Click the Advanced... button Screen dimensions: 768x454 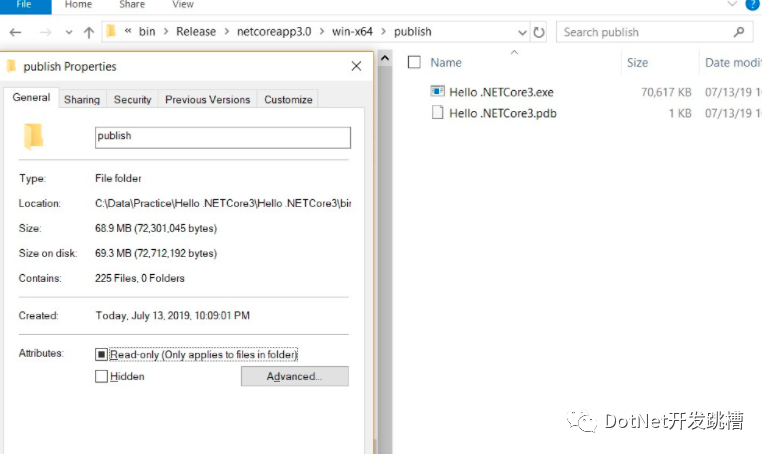(x=294, y=377)
